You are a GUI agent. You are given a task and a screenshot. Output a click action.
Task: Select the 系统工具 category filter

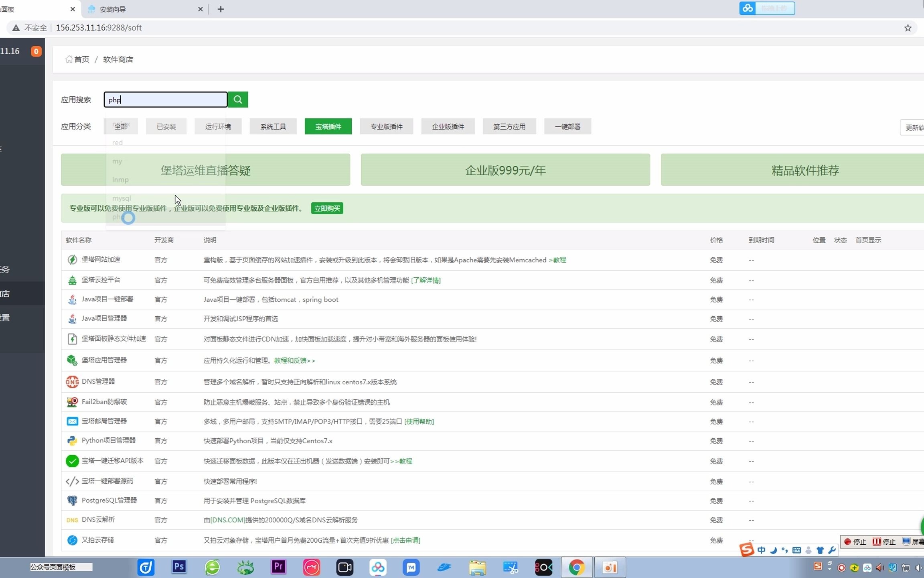click(x=273, y=126)
